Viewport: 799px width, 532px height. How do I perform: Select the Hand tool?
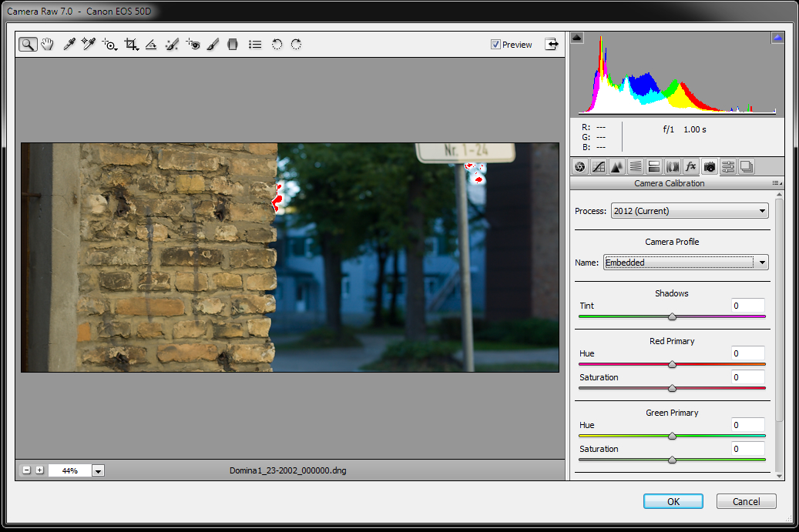pyautogui.click(x=48, y=45)
